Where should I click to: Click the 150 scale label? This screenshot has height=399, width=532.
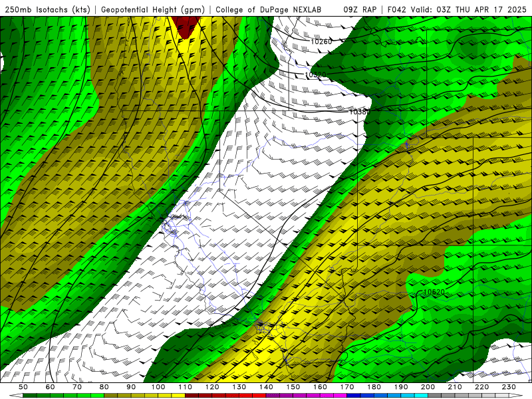coord(293,387)
